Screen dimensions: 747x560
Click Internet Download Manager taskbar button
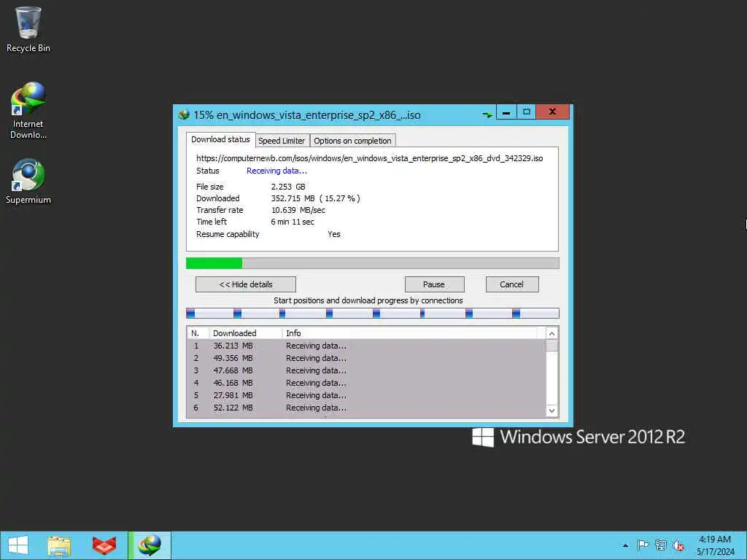pos(150,545)
